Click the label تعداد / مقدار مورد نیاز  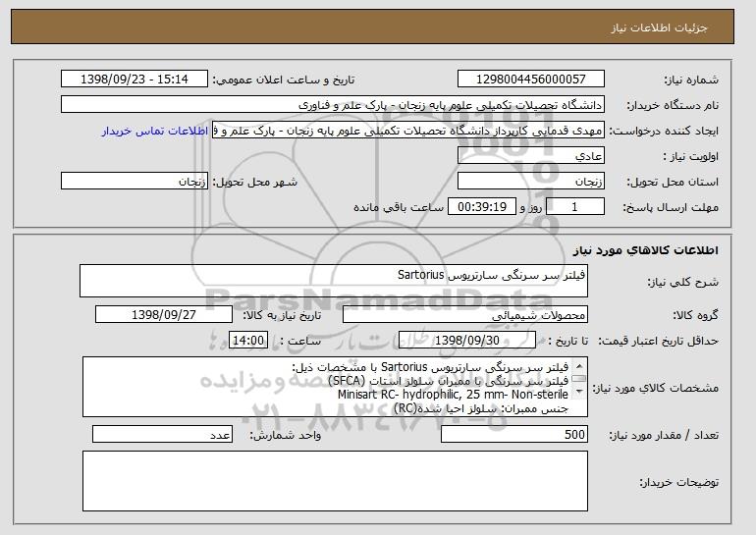pyautogui.click(x=664, y=435)
